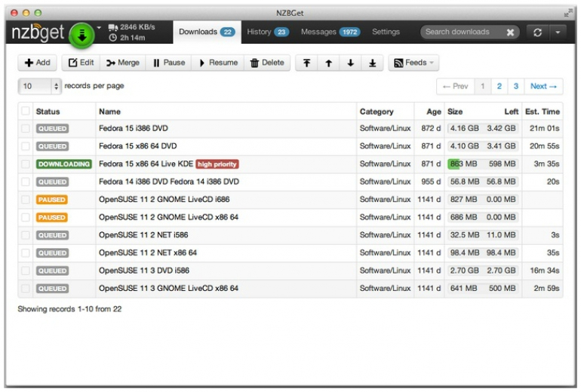Viewport: 581px width, 392px height.
Task: Check the Fedora 15 i386 DVD row checkbox
Action: click(26, 128)
